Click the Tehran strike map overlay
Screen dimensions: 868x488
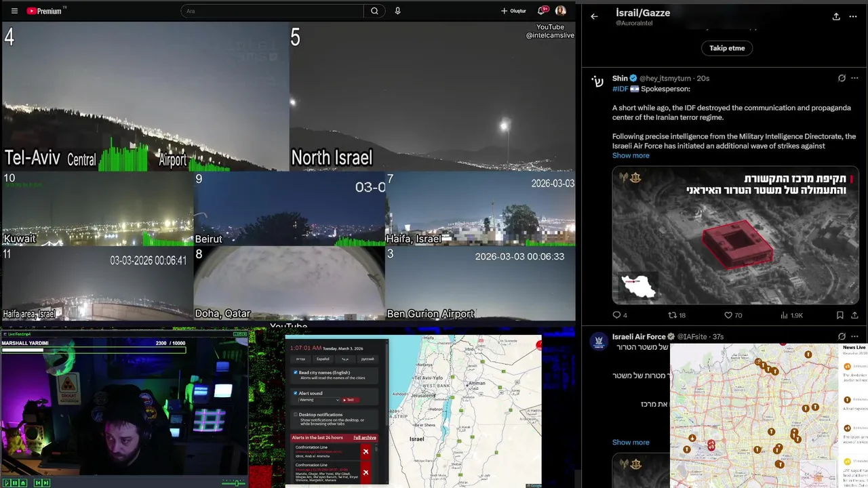point(754,415)
